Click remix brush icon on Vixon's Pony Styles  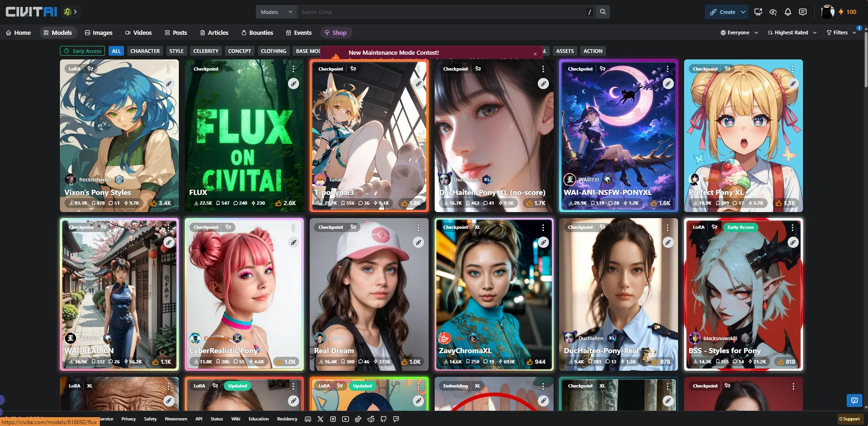[x=169, y=84]
